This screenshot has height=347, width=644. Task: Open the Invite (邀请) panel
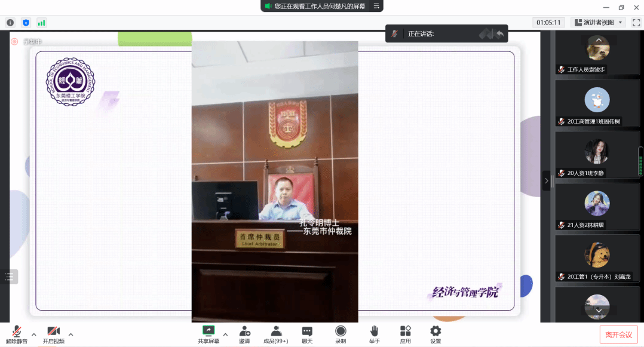(245, 334)
